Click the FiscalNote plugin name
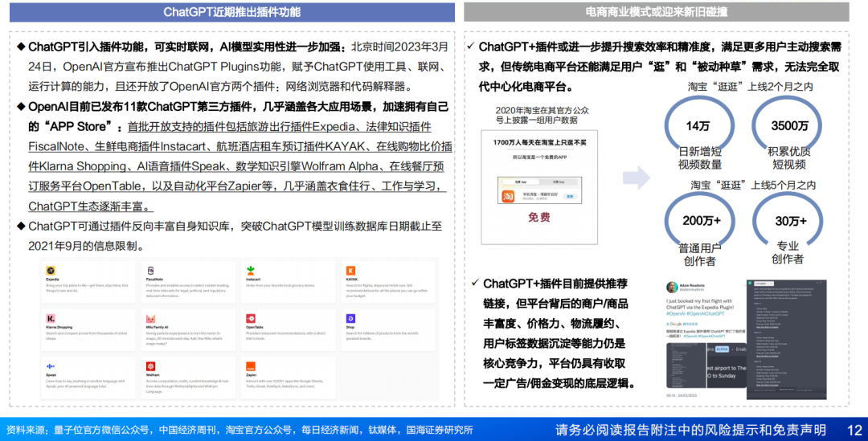This screenshot has width=868, height=441. 155,280
